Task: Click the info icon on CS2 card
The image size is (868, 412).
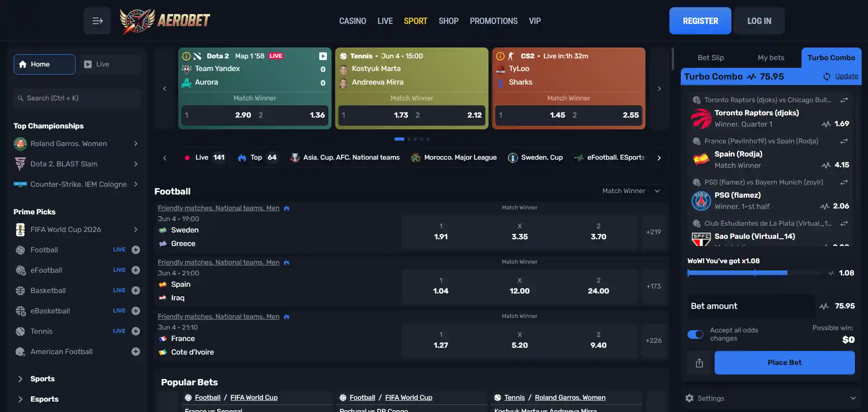Action: (500, 56)
